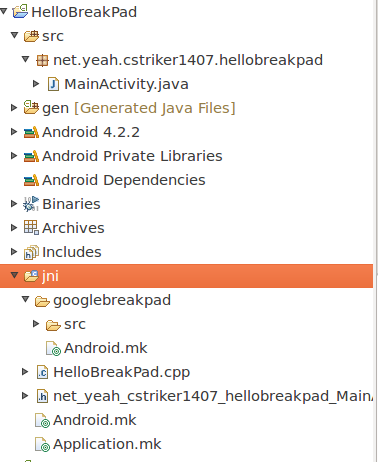Image resolution: width=378 pixels, height=462 pixels.
Task: Click the MainActivity.java file icon
Action: [53, 84]
